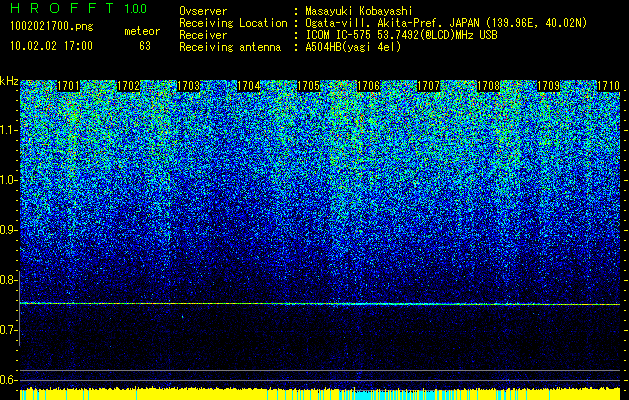Click the 1709 time marker

pyautogui.click(x=548, y=86)
